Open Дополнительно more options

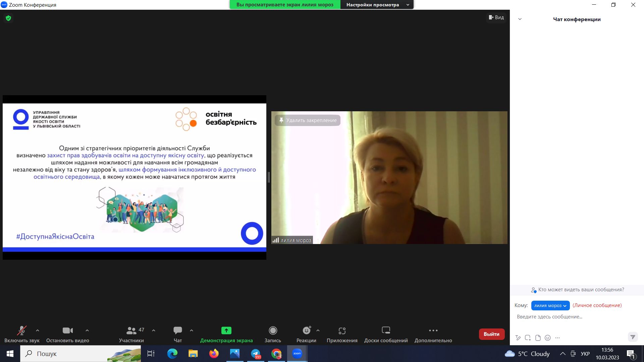(433, 334)
